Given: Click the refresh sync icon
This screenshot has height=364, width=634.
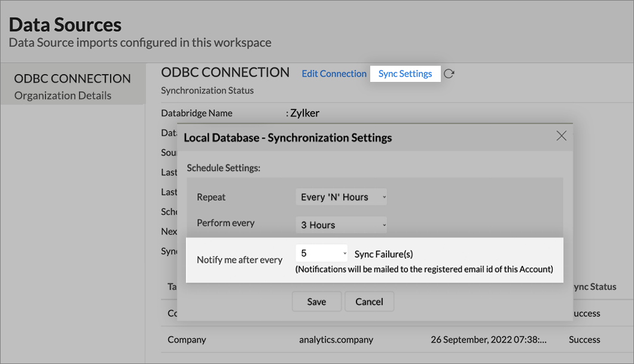Looking at the screenshot, I should coord(449,74).
